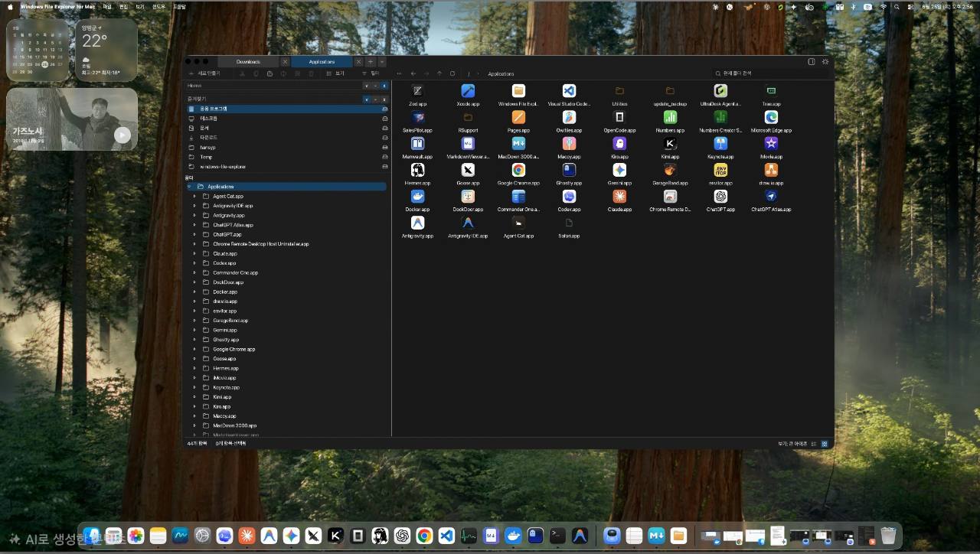Expand the Claude.app tree node

pyautogui.click(x=194, y=253)
